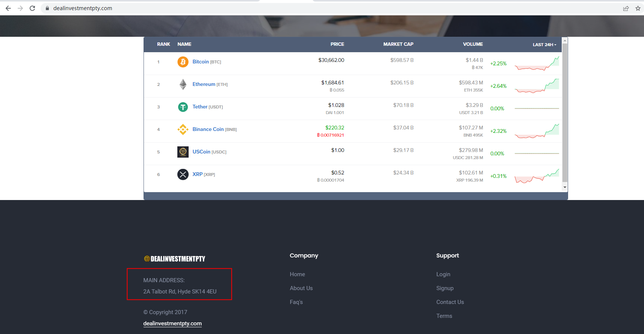Sort table by RANK column header
The width and height of the screenshot is (644, 334).
point(163,44)
